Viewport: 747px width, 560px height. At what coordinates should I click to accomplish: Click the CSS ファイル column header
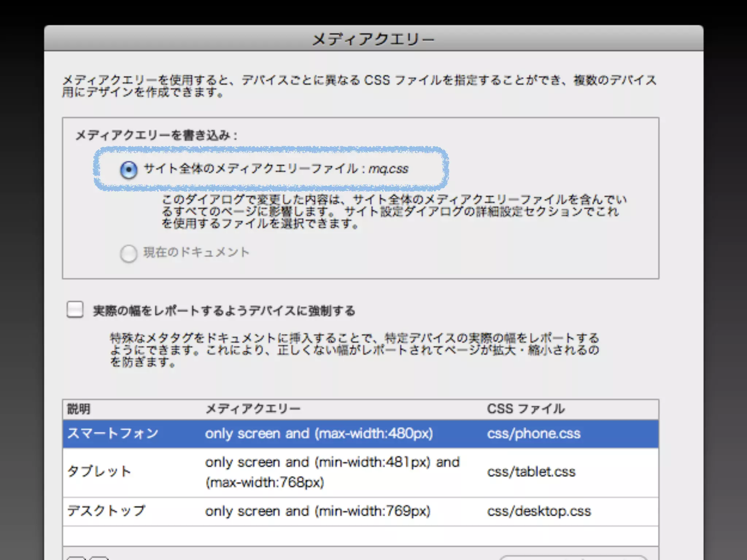tap(526, 409)
